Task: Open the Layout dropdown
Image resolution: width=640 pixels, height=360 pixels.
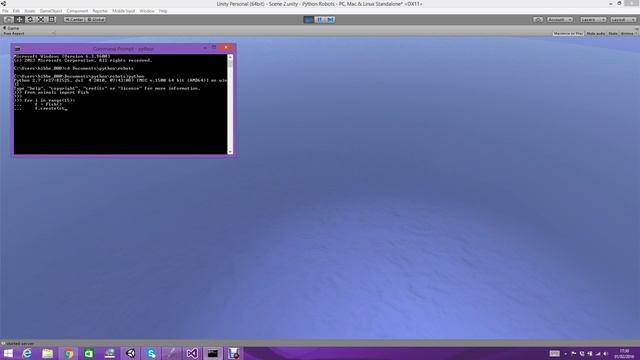Action: pyautogui.click(x=623, y=20)
